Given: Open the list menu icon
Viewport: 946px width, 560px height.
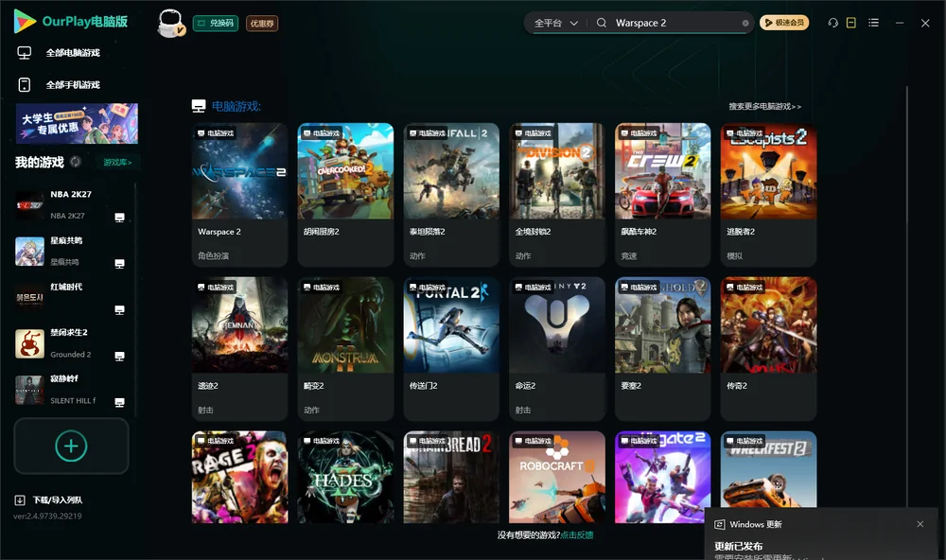Looking at the screenshot, I should point(873,23).
